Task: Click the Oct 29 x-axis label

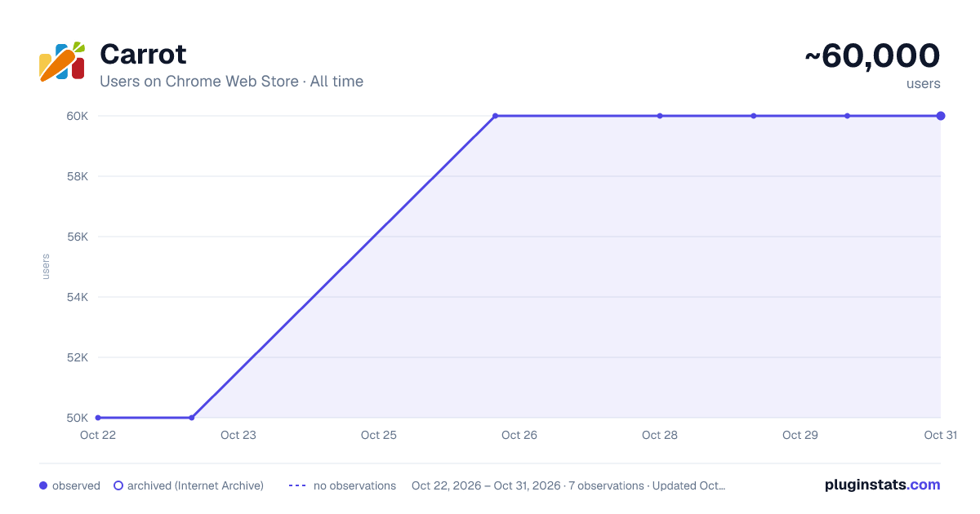Action: tap(800, 435)
